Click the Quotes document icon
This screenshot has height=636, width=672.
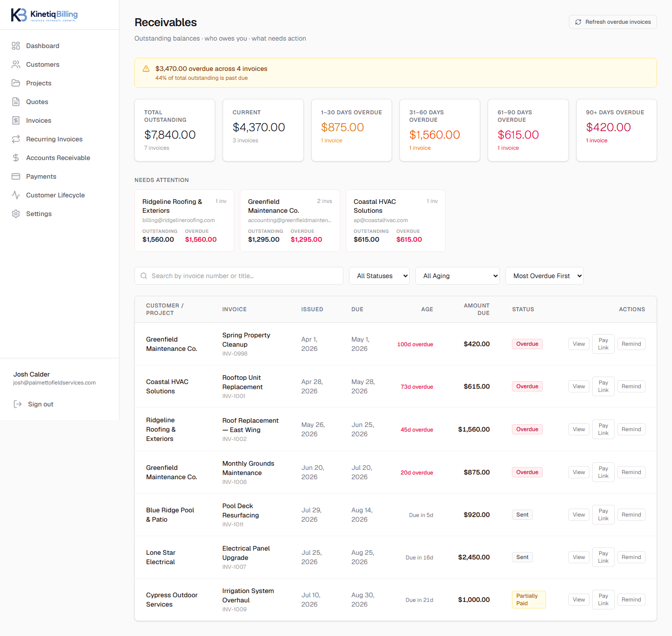coord(16,102)
